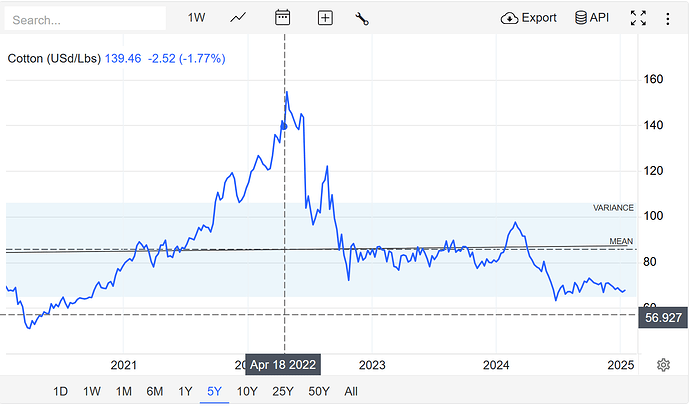Viewport: 690px width, 407px height.
Task: Click the 100 y-axis label
Action: pyautogui.click(x=653, y=216)
